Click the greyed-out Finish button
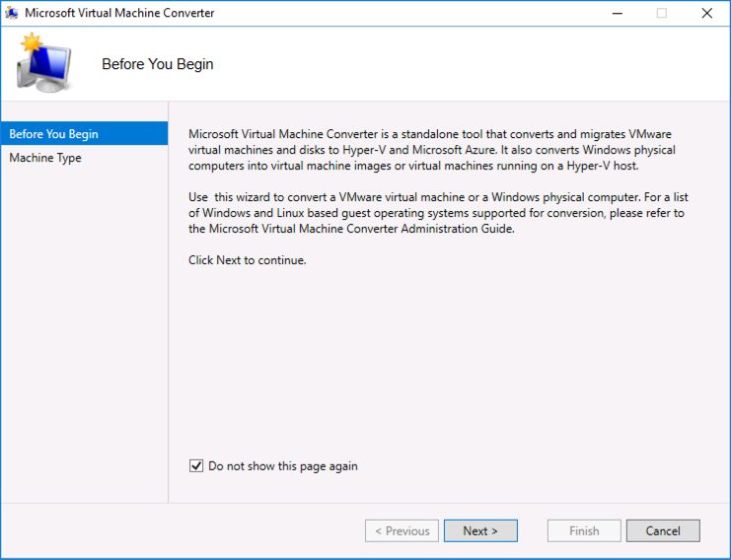The width and height of the screenshot is (731, 560). (584, 530)
